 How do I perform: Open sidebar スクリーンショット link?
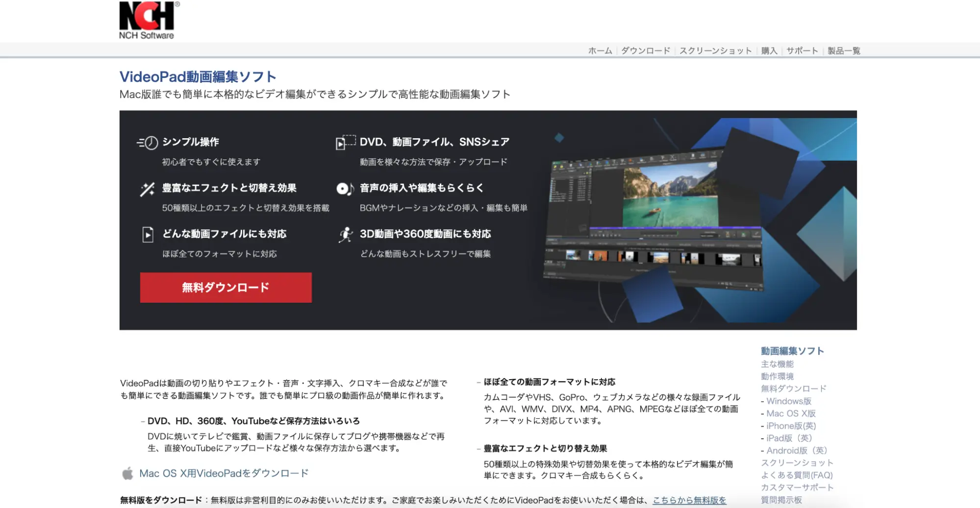[797, 462]
